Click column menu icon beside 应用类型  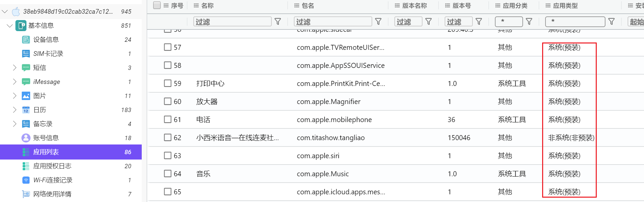pos(548,6)
